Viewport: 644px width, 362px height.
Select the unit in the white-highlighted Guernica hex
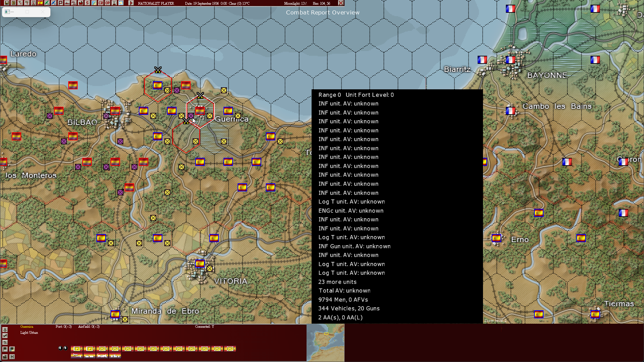tap(200, 110)
